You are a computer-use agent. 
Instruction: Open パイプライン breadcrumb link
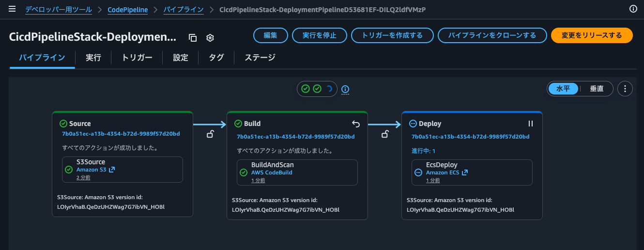click(x=184, y=9)
